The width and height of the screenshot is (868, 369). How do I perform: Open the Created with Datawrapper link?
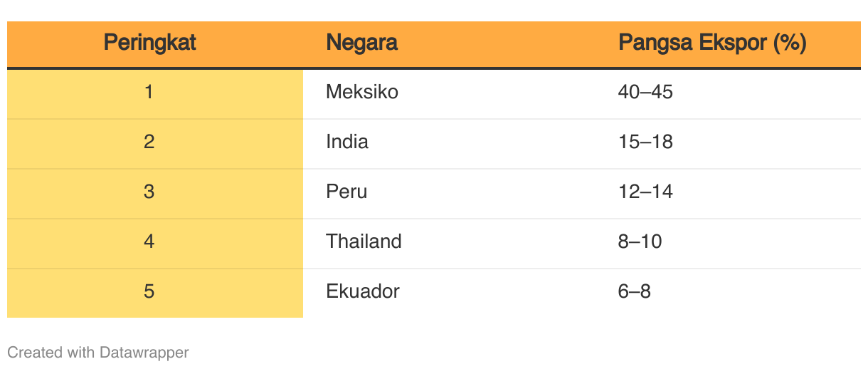(x=98, y=352)
